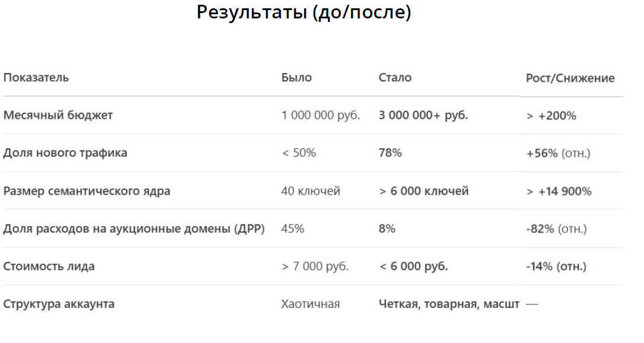Select the "Рост/Снижение" column header

tap(570, 78)
